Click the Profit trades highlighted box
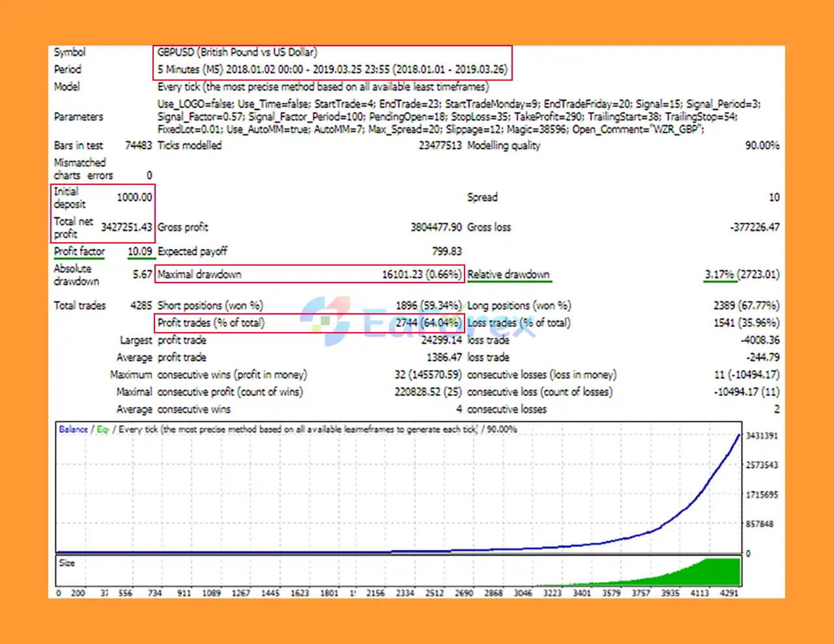The width and height of the screenshot is (834, 644). (309, 322)
